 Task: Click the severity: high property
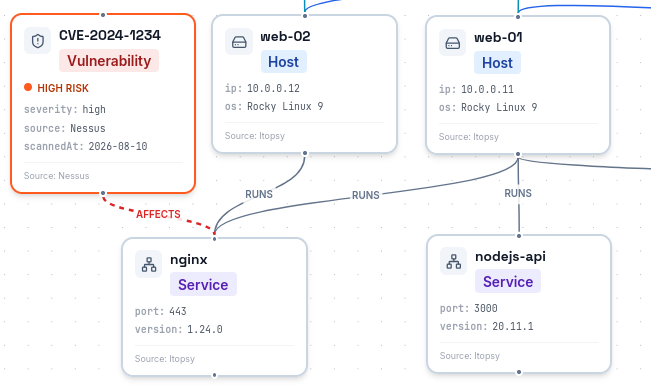[65, 110]
